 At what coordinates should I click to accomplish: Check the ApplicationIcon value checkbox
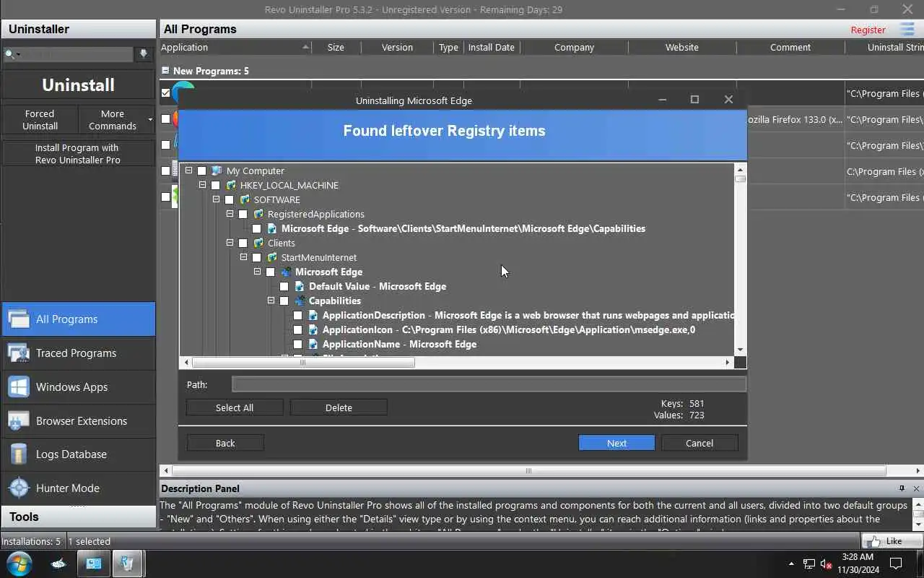click(298, 330)
